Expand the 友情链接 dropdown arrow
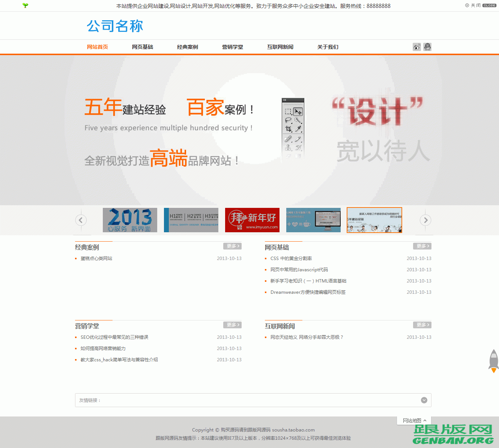This screenshot has height=448, width=499. [424, 400]
